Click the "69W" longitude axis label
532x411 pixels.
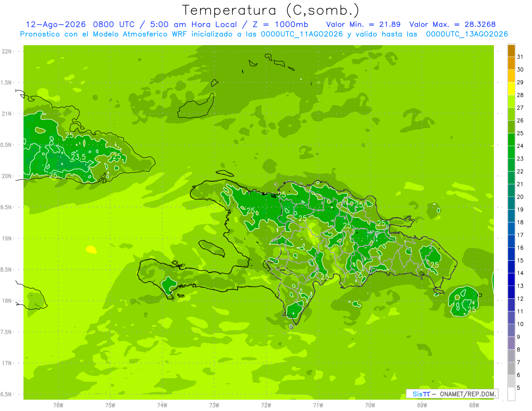click(422, 405)
